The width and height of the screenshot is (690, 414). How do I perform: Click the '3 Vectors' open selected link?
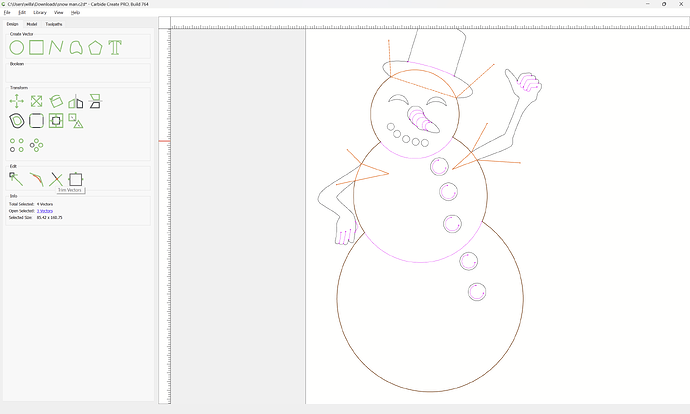coord(44,211)
